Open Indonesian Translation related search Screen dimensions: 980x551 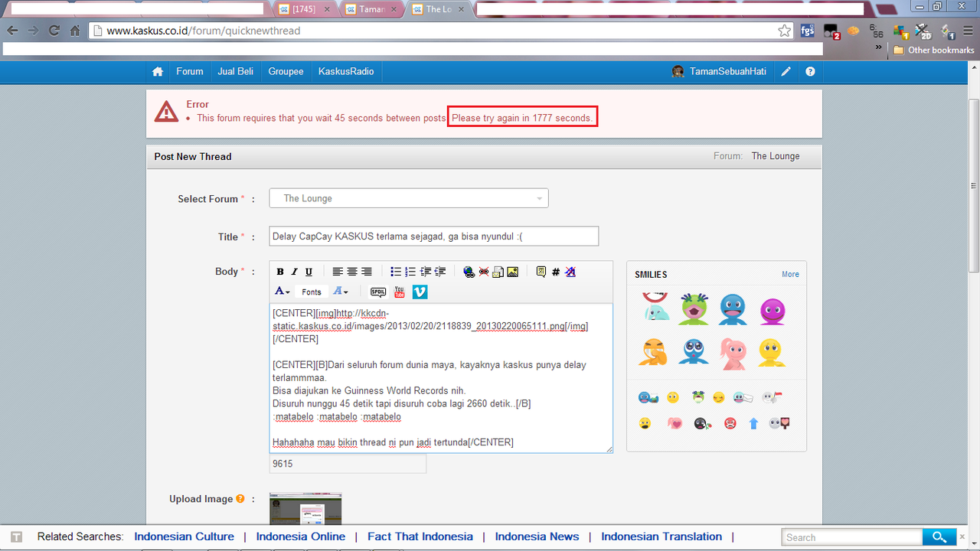click(661, 536)
